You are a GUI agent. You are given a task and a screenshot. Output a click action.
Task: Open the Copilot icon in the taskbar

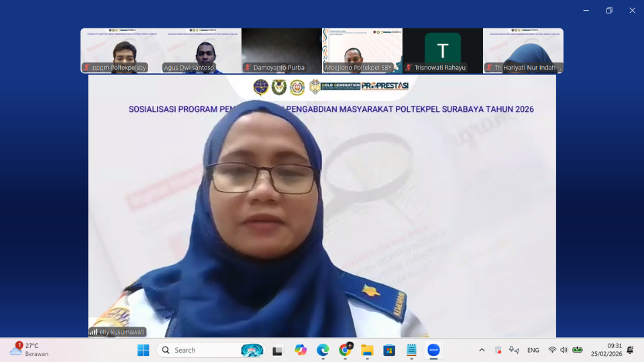pyautogui.click(x=301, y=350)
